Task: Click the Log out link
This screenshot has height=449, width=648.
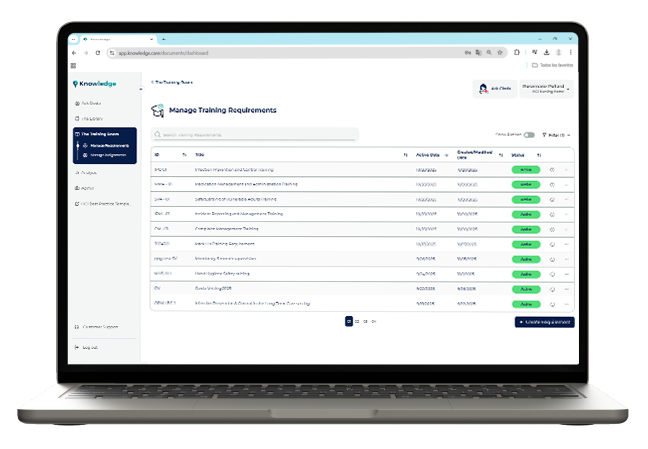Action: click(x=89, y=347)
